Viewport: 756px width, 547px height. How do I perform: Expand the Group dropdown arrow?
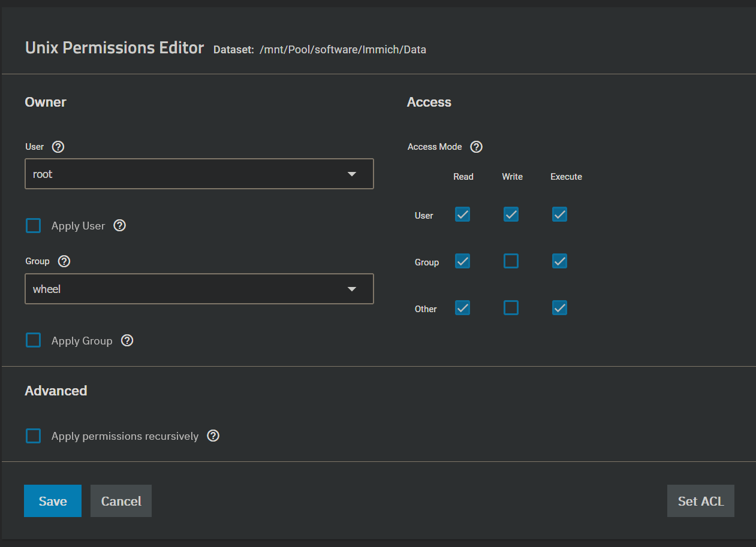tap(352, 289)
